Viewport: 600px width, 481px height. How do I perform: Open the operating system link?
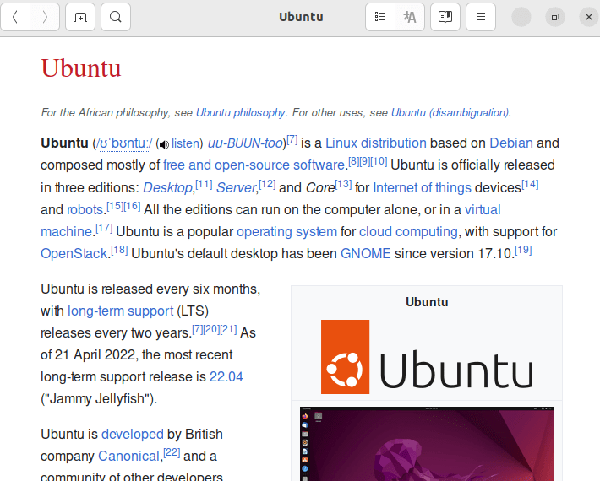[287, 232]
